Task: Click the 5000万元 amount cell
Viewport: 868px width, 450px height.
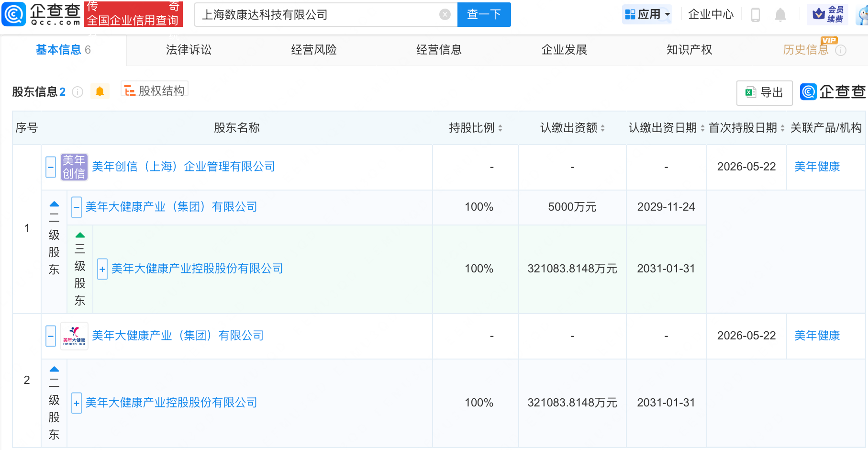Action: coord(572,207)
